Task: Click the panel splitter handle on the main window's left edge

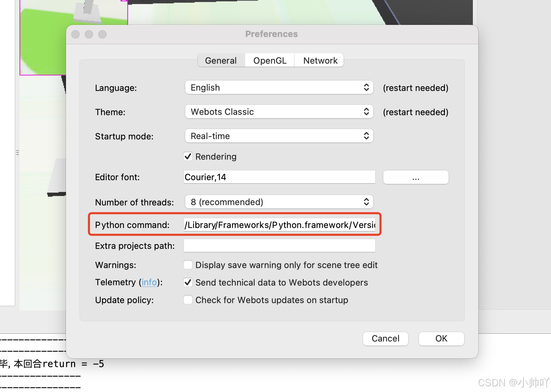Action: click(17, 153)
